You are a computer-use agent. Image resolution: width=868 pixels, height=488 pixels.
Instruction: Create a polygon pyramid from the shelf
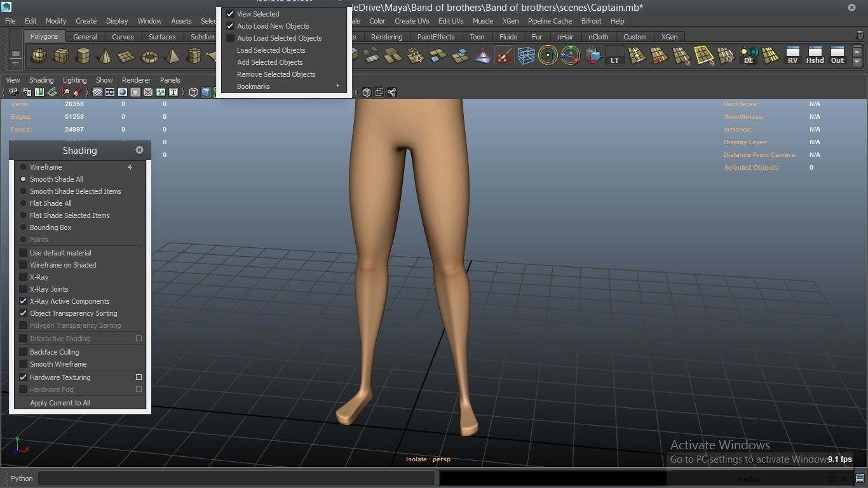coord(172,56)
